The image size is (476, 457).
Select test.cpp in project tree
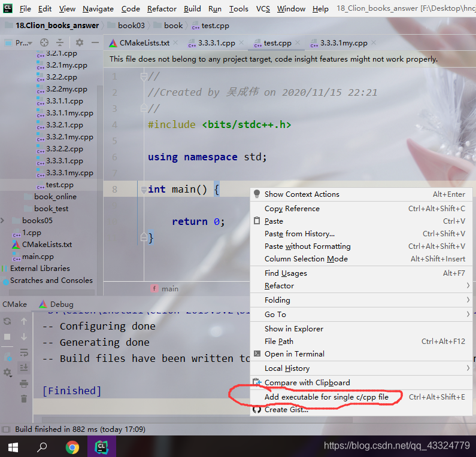point(55,185)
